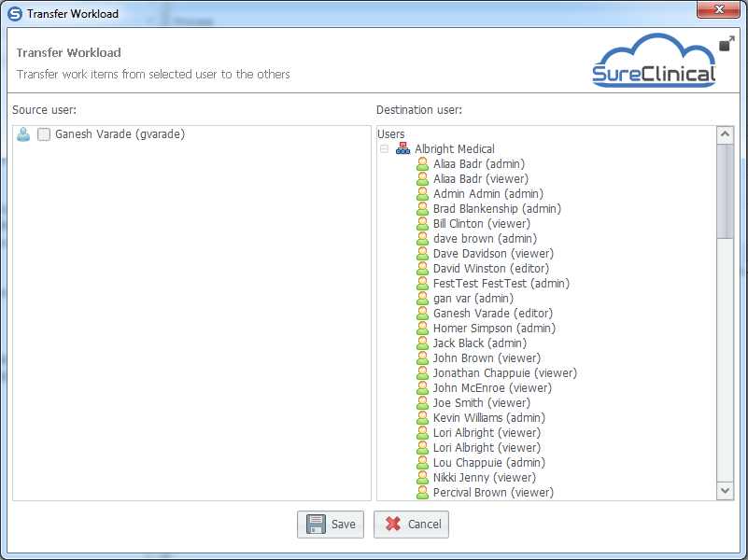The height and width of the screenshot is (560, 748).
Task: Select the user icon next to Admin Admin
Action: (x=422, y=194)
